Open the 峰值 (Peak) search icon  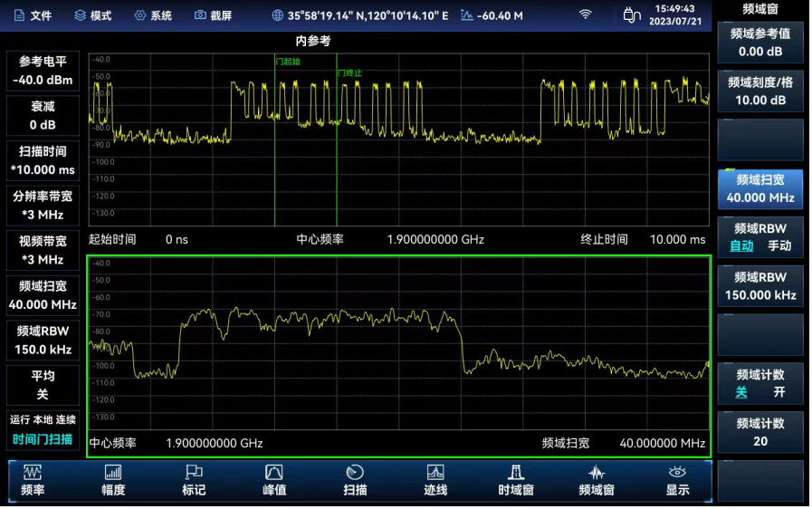[x=274, y=480]
